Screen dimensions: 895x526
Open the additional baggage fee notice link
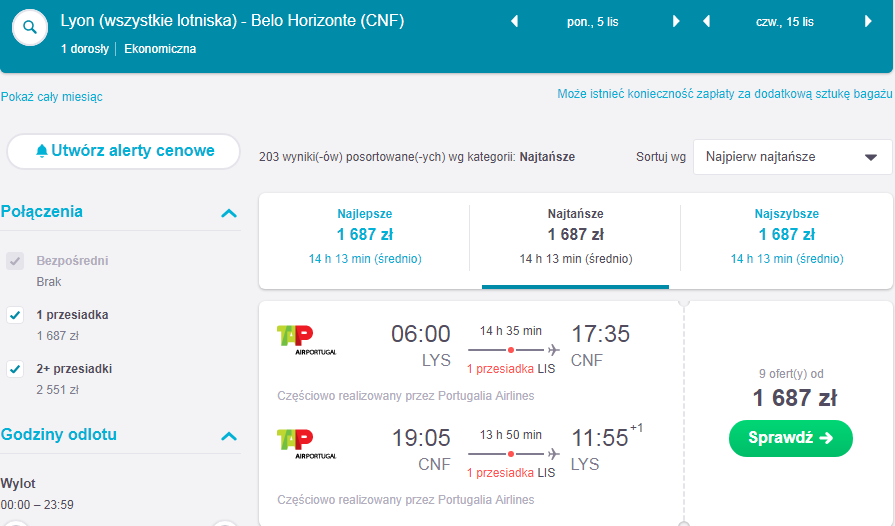pyautogui.click(x=725, y=94)
